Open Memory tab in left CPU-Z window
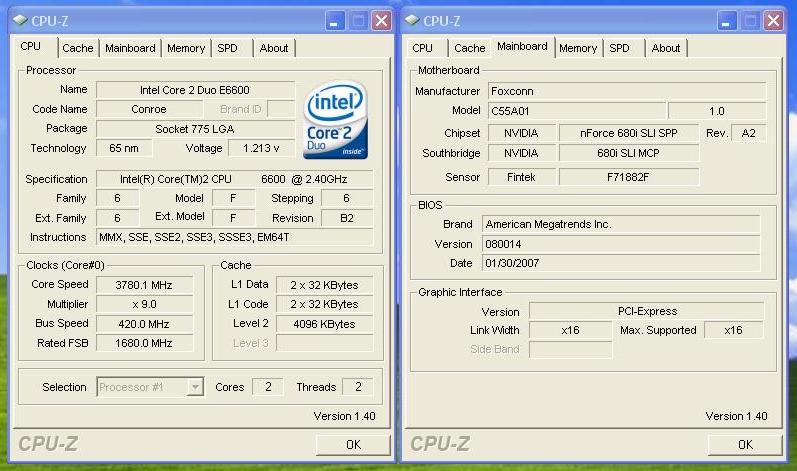The image size is (797, 471). pyautogui.click(x=186, y=48)
